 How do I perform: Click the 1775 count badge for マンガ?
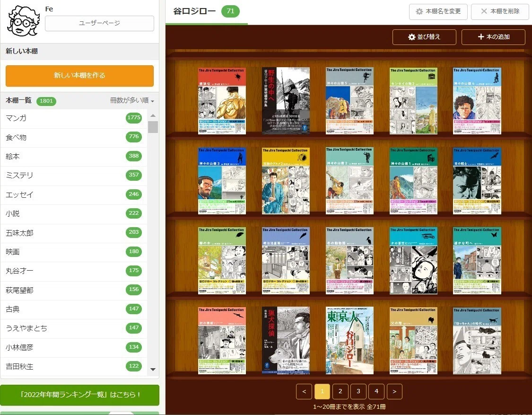point(134,117)
